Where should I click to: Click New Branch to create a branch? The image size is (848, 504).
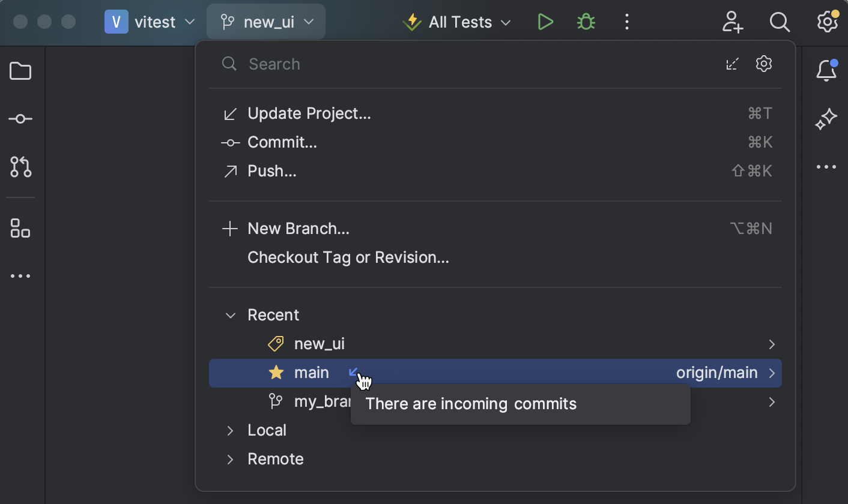(x=298, y=228)
